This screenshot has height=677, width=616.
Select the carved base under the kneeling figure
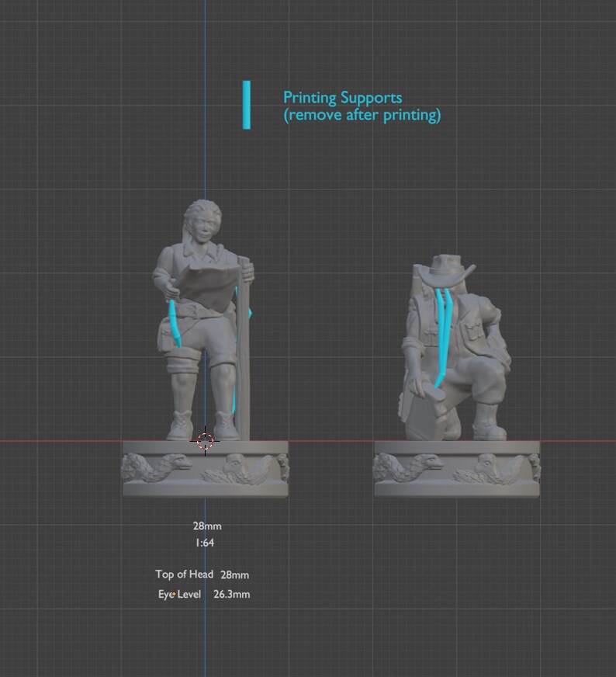pos(457,470)
